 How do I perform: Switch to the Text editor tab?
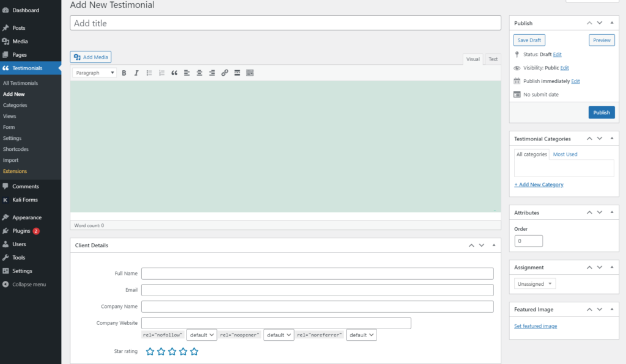[x=493, y=59]
